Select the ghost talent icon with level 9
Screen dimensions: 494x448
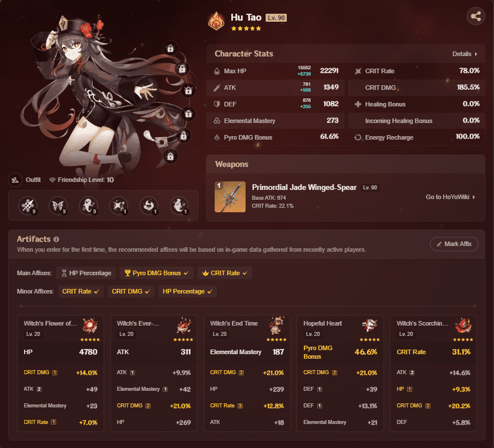click(88, 205)
